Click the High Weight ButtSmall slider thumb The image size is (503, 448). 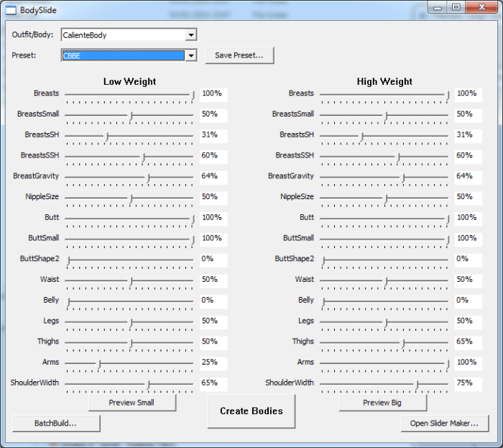tap(448, 240)
